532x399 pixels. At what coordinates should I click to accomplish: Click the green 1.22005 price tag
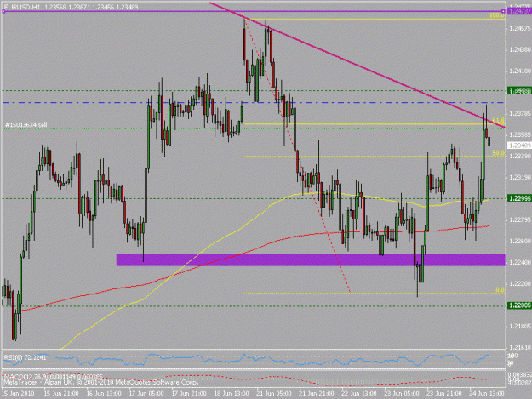(x=519, y=305)
